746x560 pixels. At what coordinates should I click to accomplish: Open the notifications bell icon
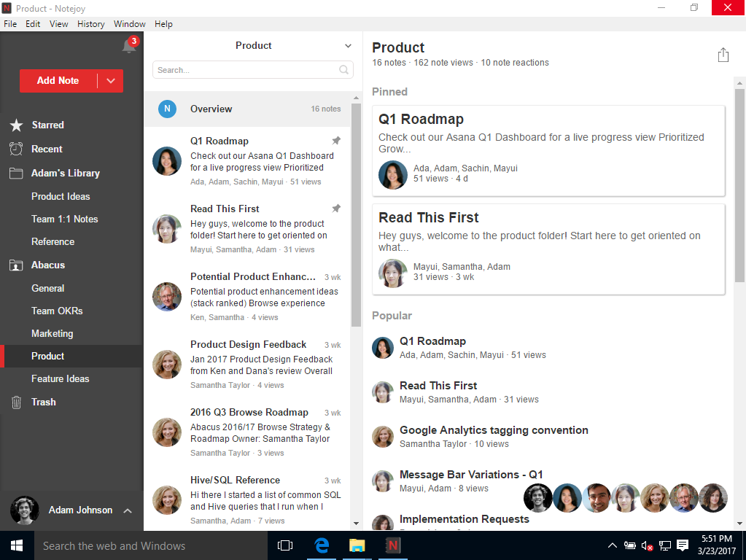129,46
